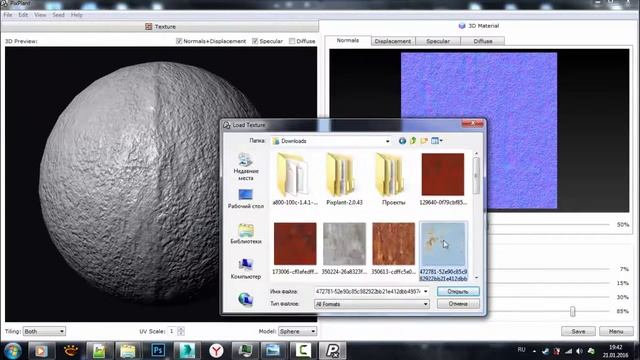Image resolution: width=640 pixels, height=360 pixels.
Task: Open Network shortcut in Load Texture sidebar
Action: [245, 299]
